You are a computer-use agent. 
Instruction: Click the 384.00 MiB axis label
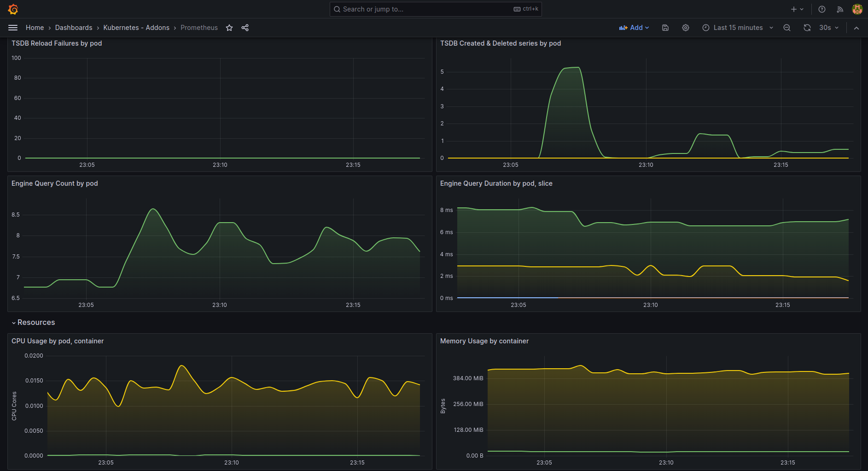click(x=468, y=378)
